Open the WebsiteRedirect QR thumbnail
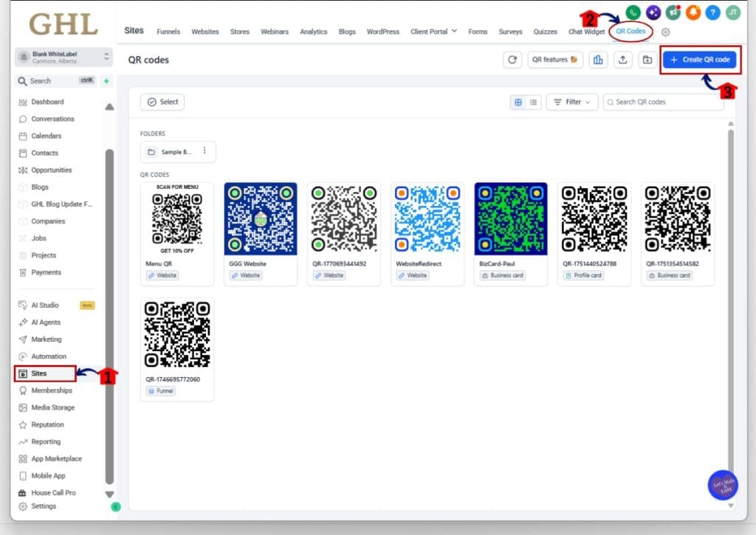 coord(427,219)
